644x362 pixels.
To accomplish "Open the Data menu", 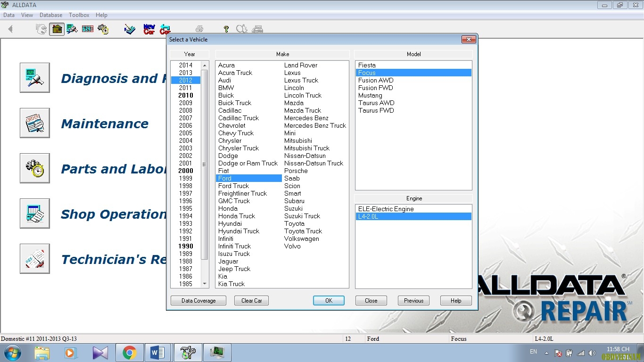I will [9, 15].
